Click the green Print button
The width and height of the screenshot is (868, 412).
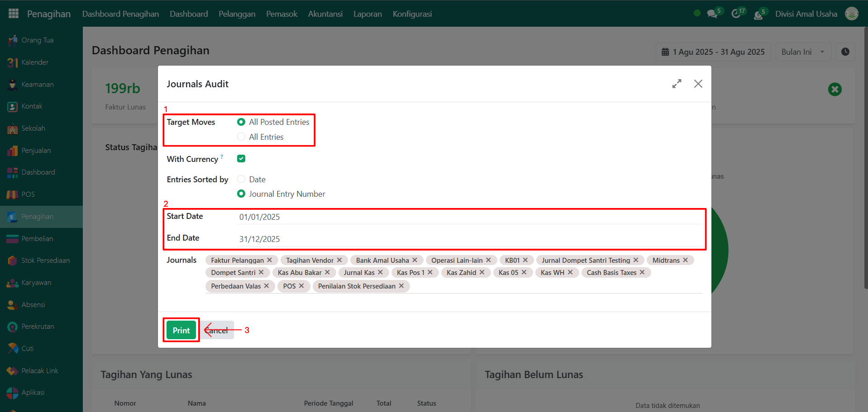click(x=181, y=330)
